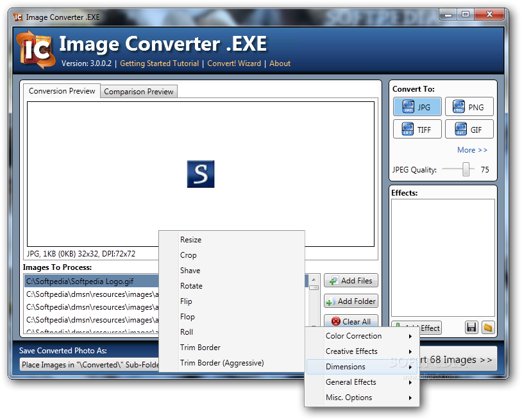This screenshot has width=522, height=420.
Task: Click the Image Converter IC logo
Action: click(36, 50)
